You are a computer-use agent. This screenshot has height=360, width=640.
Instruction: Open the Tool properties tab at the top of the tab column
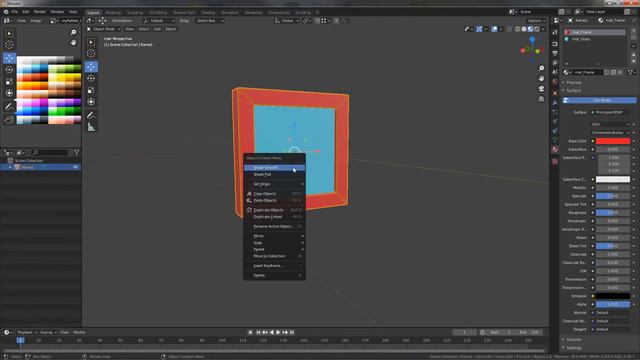coord(555,32)
